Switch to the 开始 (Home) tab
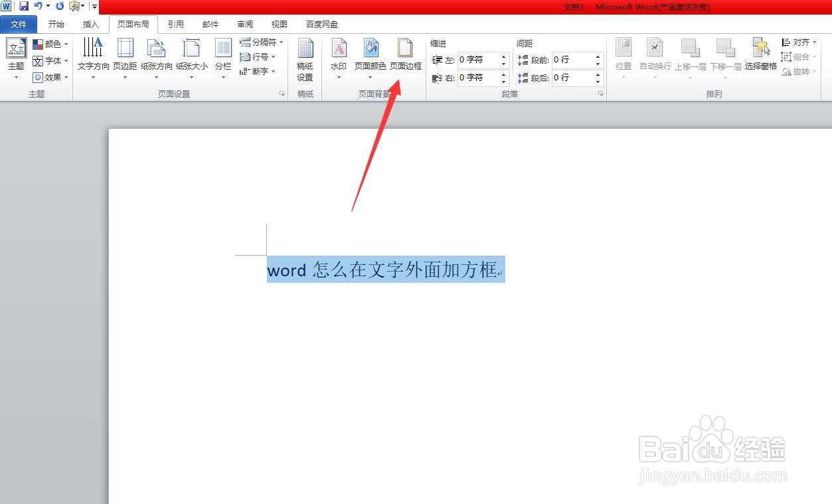Viewport: 832px width, 504px height. [56, 25]
